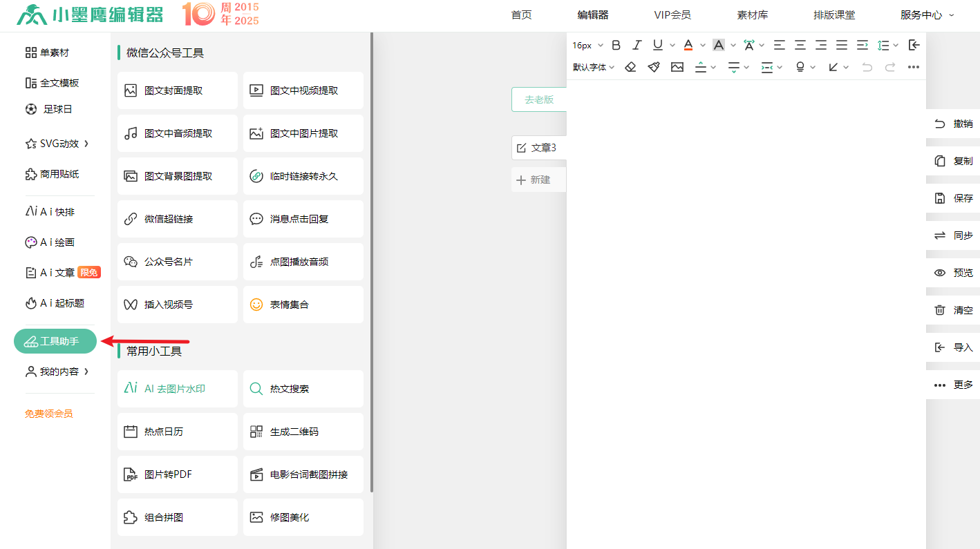Select the 文章3 article entry

coord(538,148)
